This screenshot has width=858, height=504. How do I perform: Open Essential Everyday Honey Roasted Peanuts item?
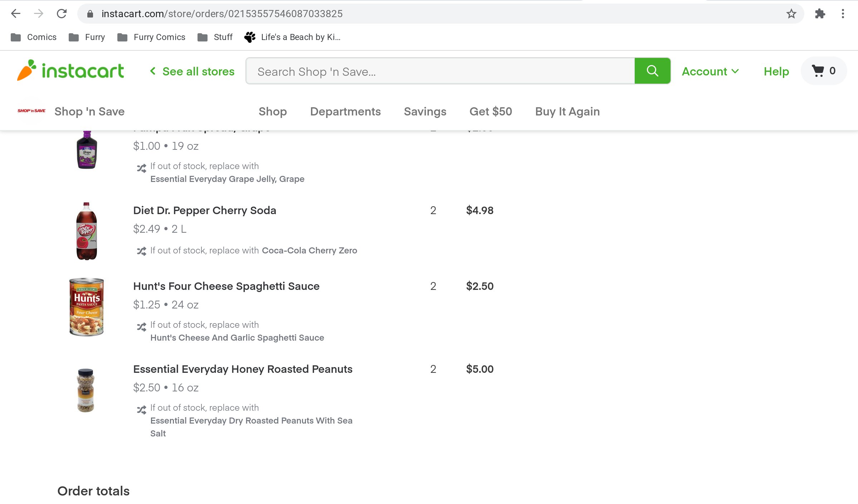pos(243,369)
